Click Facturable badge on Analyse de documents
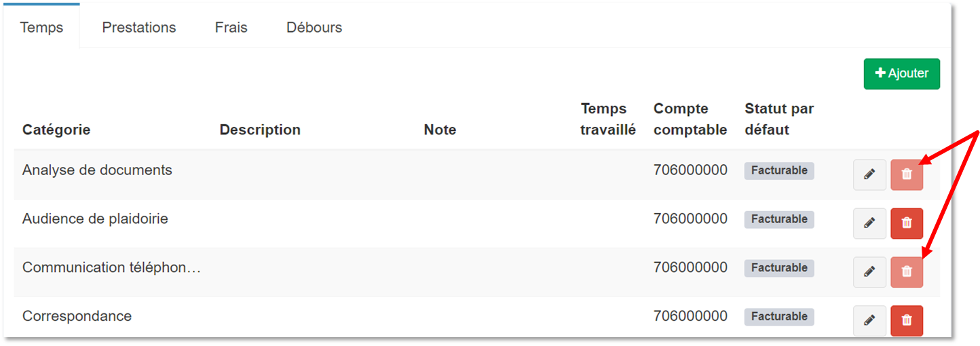The height and width of the screenshot is (346, 980). click(779, 170)
